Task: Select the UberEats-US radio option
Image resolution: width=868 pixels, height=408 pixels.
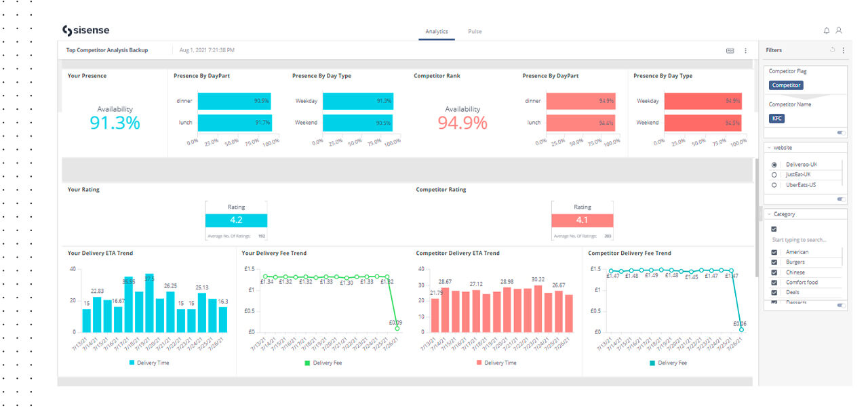Action: [x=774, y=184]
